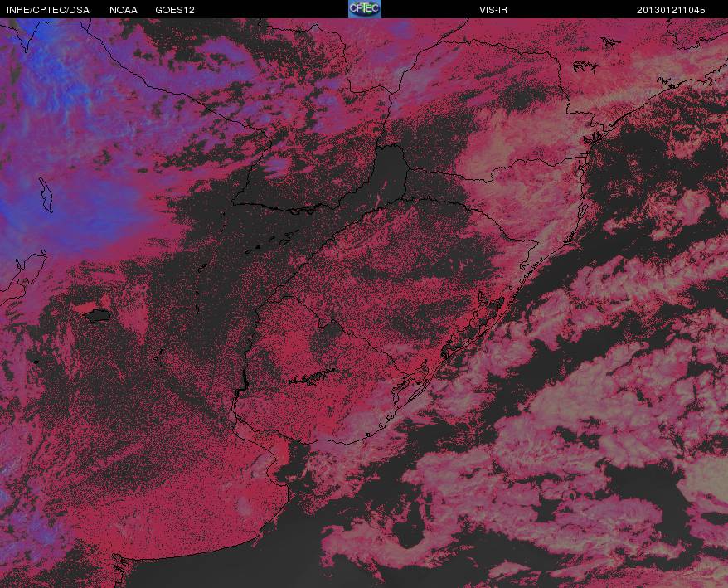This screenshot has height=588, width=728.
Task: Click the CPTEC logo in header
Action: (365, 9)
